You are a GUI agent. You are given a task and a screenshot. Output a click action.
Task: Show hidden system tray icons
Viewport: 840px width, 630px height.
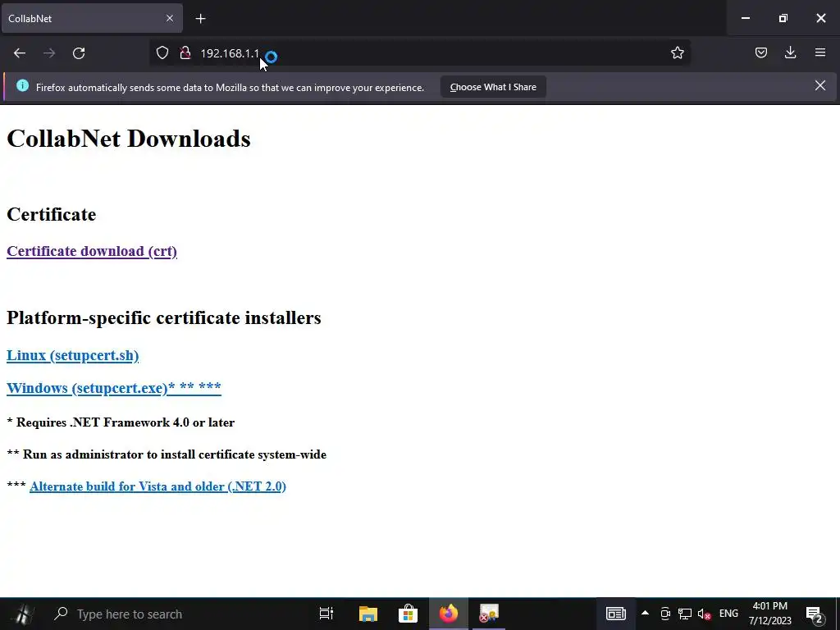tap(645, 614)
